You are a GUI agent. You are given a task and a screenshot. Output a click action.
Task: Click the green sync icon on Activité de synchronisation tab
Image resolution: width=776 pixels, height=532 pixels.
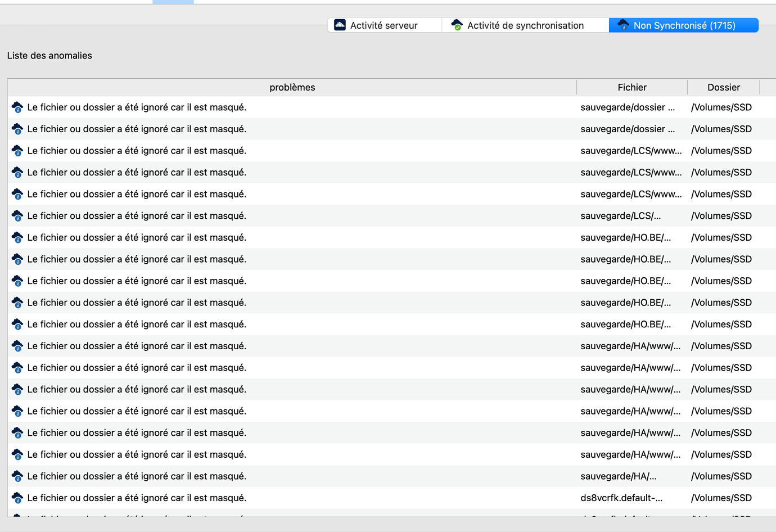[457, 25]
